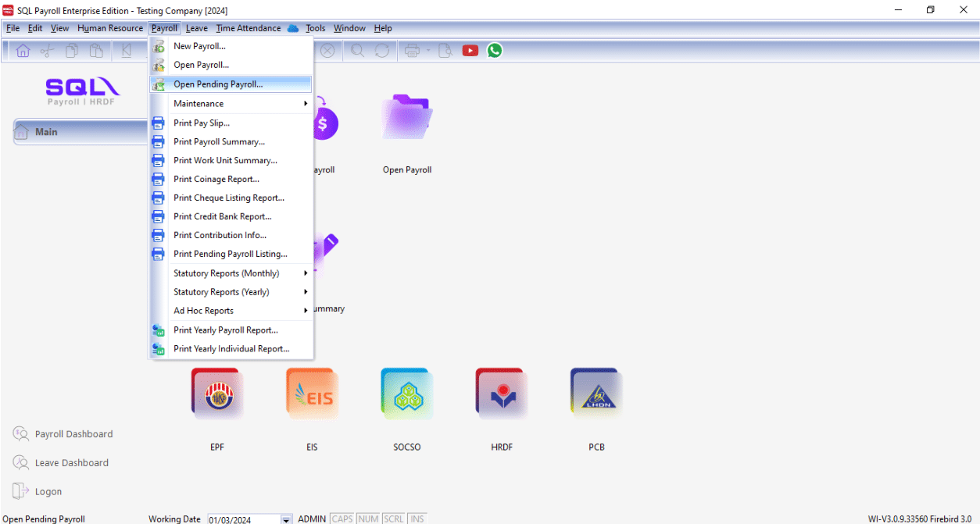The image size is (980, 524).
Task: Click the WhatsApp icon in toolbar
Action: tap(494, 51)
